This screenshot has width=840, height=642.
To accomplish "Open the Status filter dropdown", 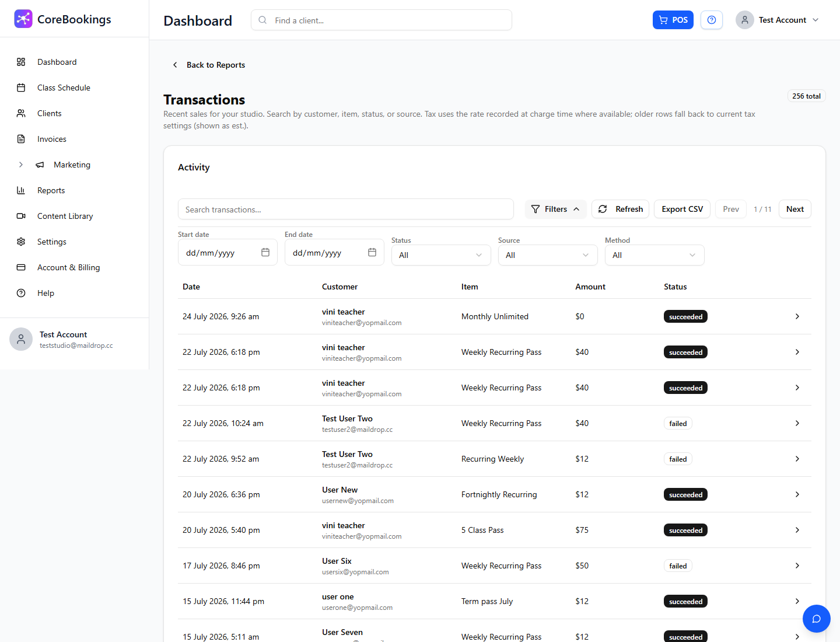I will (x=441, y=255).
